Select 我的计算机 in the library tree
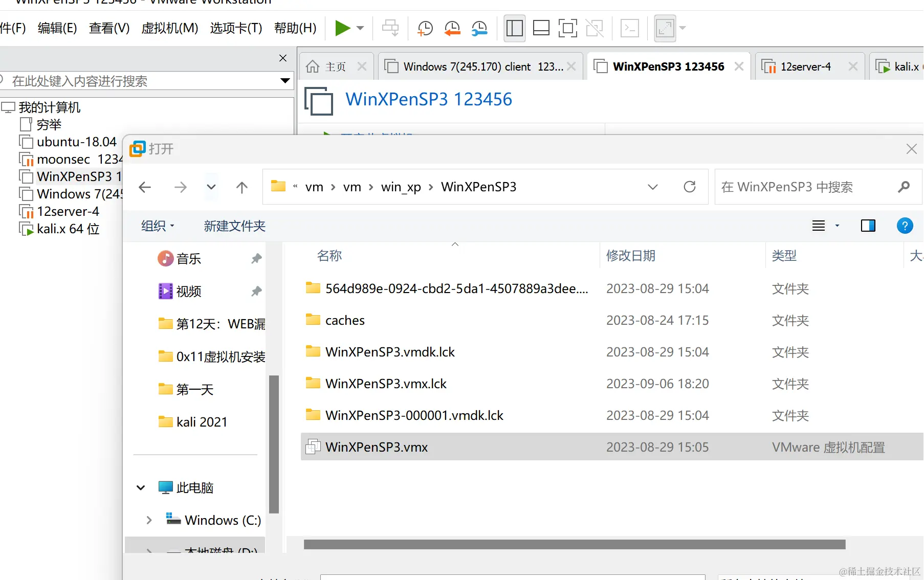Image resolution: width=924 pixels, height=580 pixels. pyautogui.click(x=49, y=107)
